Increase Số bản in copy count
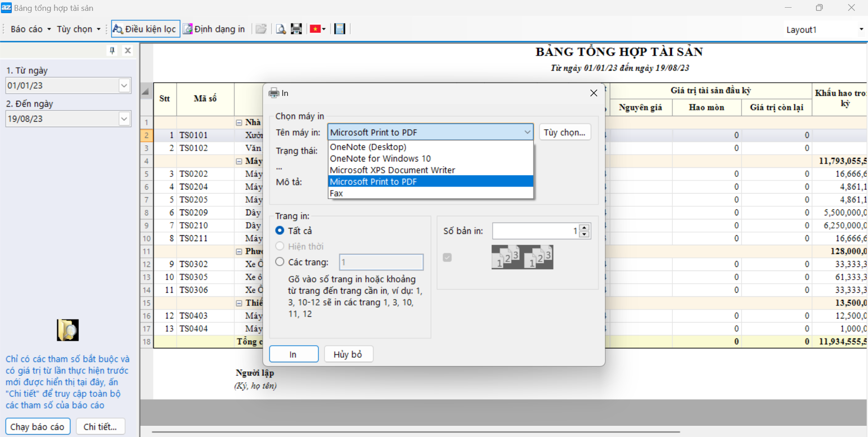This screenshot has height=437, width=868. [585, 228]
